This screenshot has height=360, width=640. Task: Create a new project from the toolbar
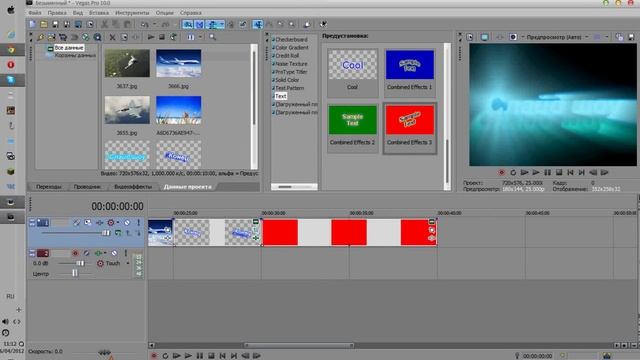click(32, 24)
